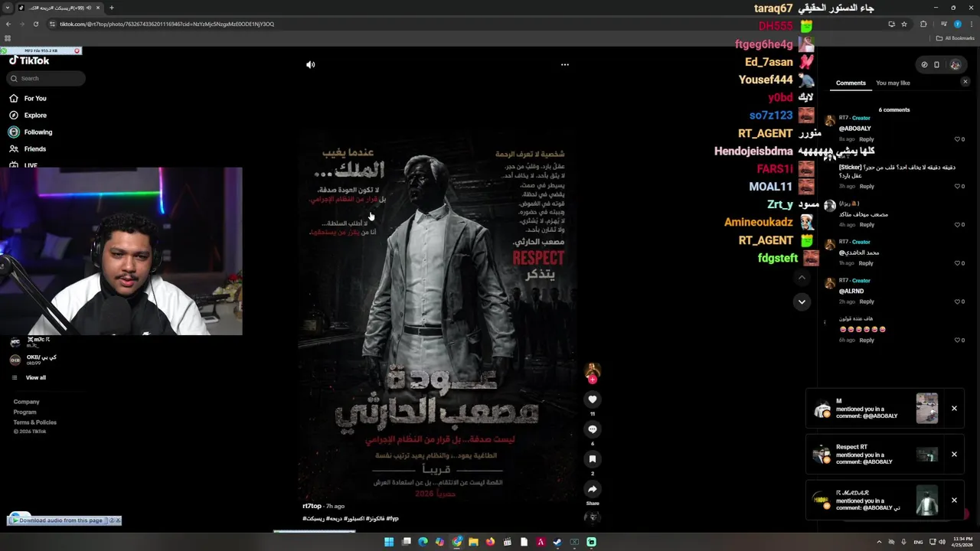The height and width of the screenshot is (551, 980).
Task: Open Terms & Policies link
Action: point(34,422)
